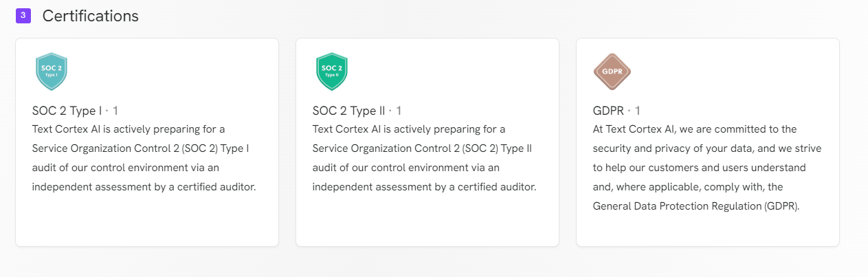Click the GDPR description paragraph
This screenshot has height=277, width=868.
click(x=707, y=168)
